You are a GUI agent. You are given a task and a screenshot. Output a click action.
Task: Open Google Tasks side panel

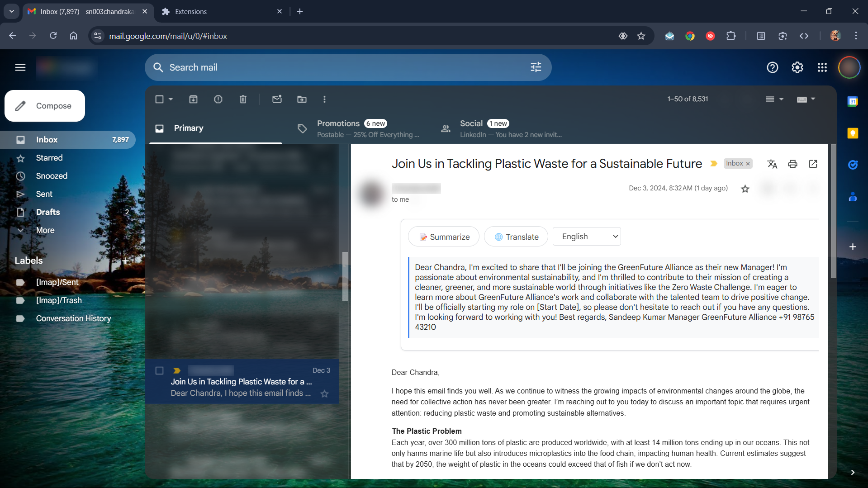pyautogui.click(x=853, y=165)
